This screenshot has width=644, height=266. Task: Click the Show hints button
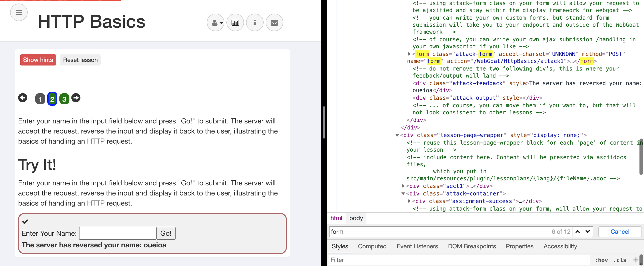coord(38,60)
